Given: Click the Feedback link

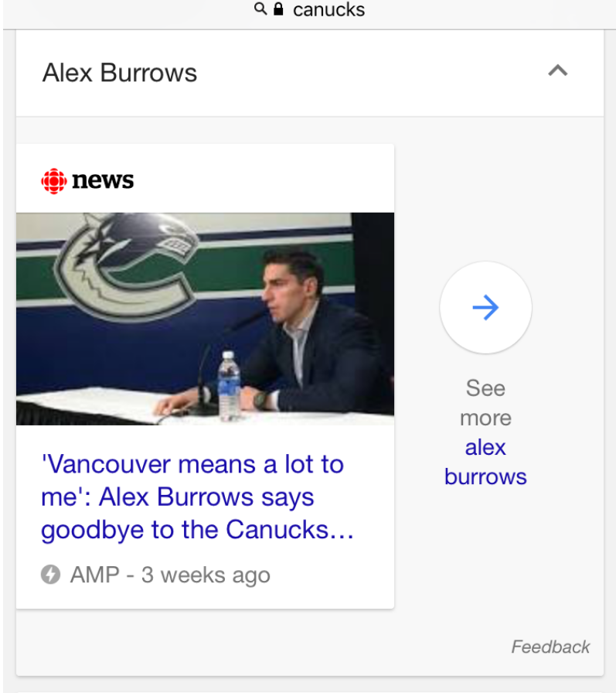Looking at the screenshot, I should coord(550,647).
